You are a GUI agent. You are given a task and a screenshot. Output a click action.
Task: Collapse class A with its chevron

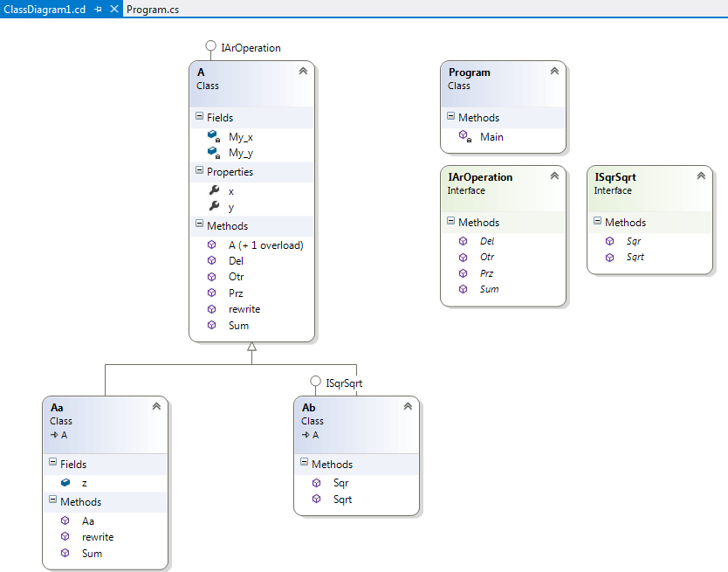coord(303,71)
